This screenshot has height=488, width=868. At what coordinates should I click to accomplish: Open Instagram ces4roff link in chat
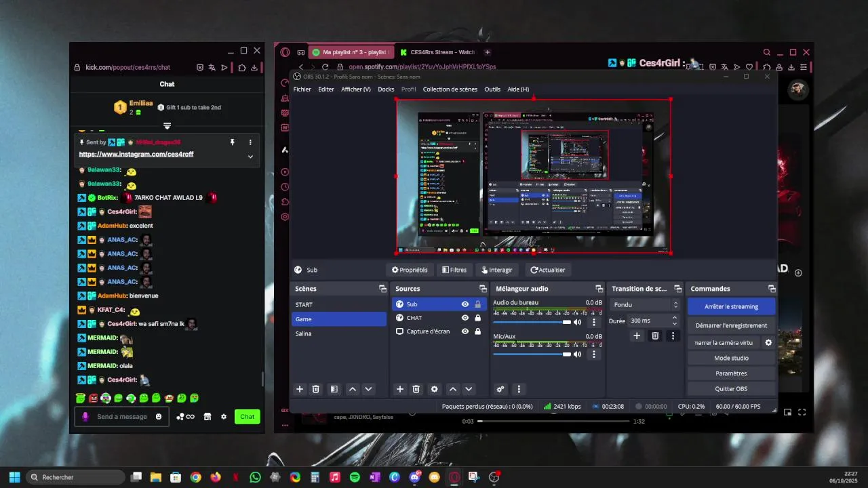136,155
